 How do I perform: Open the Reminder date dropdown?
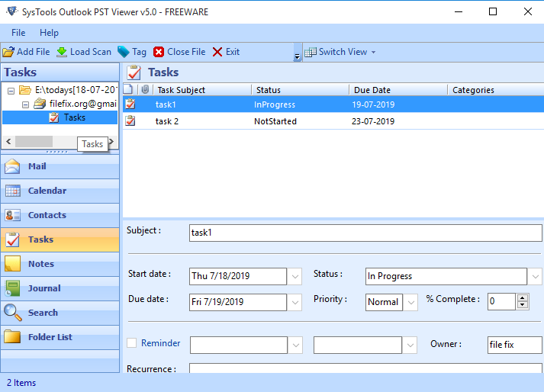(295, 345)
